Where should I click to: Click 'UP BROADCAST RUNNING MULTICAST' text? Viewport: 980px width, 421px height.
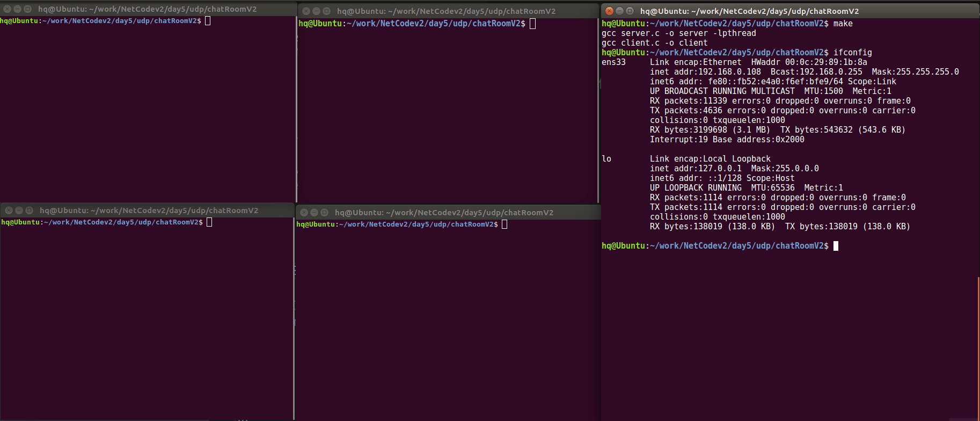click(722, 91)
